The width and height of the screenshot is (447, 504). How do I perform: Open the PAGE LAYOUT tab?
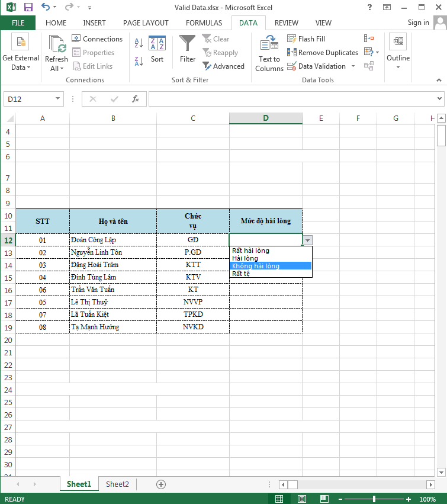[x=146, y=23]
